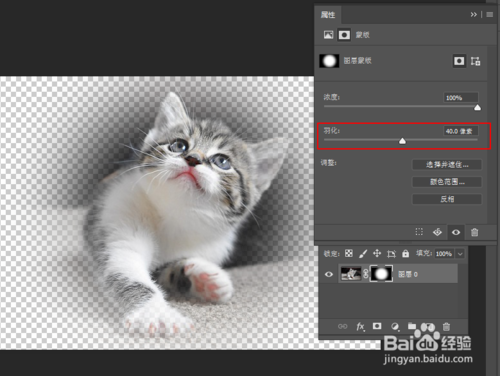Image resolution: width=500 pixels, height=376 pixels.
Task: Load selection from mask icon
Action: click(419, 232)
